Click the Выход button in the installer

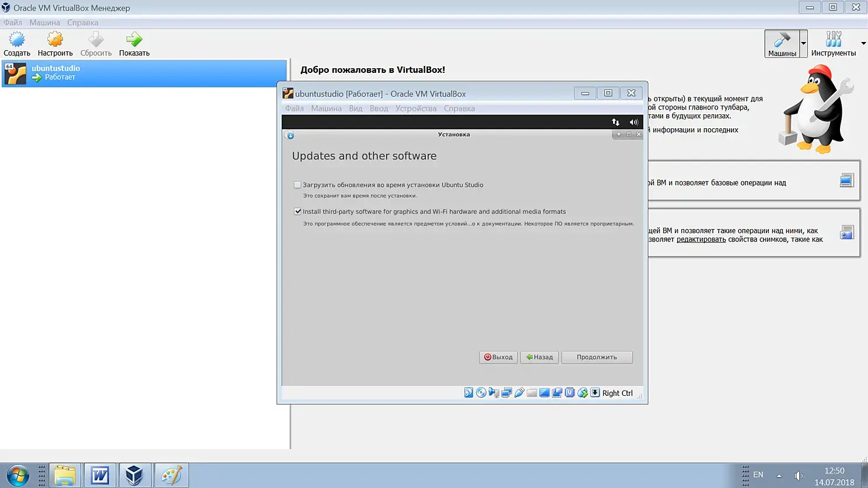498,357
